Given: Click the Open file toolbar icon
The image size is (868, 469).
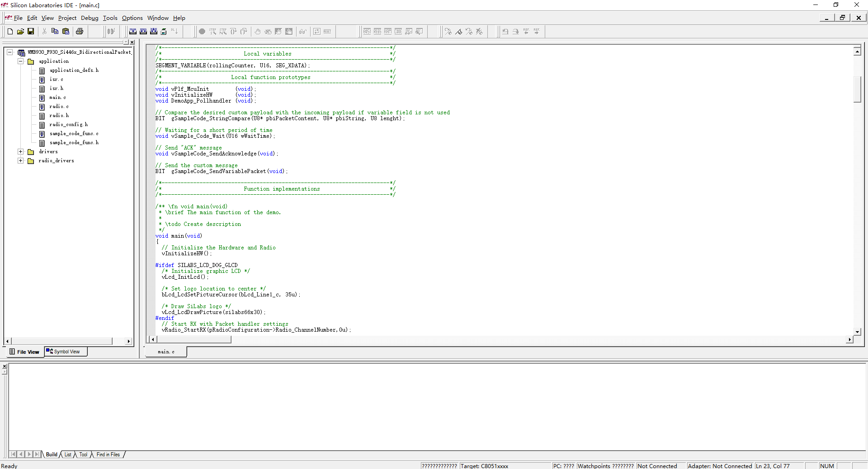Looking at the screenshot, I should (20, 31).
